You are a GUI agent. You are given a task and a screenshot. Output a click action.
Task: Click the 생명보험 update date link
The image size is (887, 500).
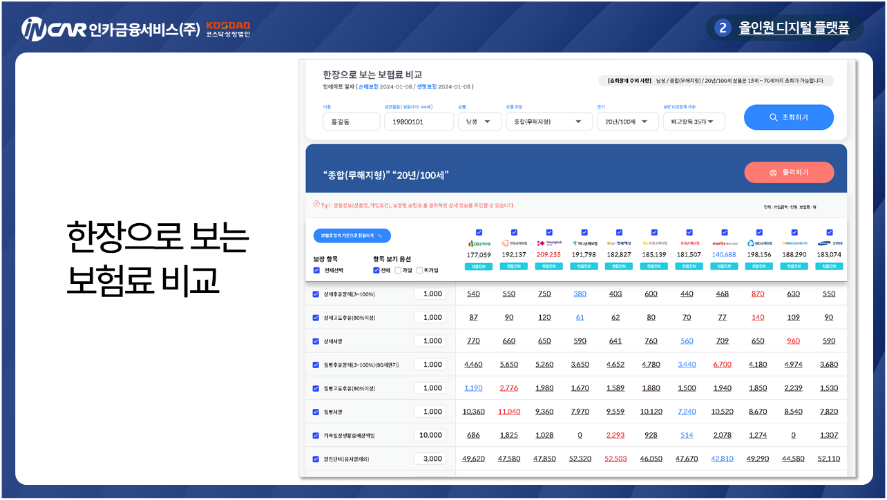coord(427,87)
